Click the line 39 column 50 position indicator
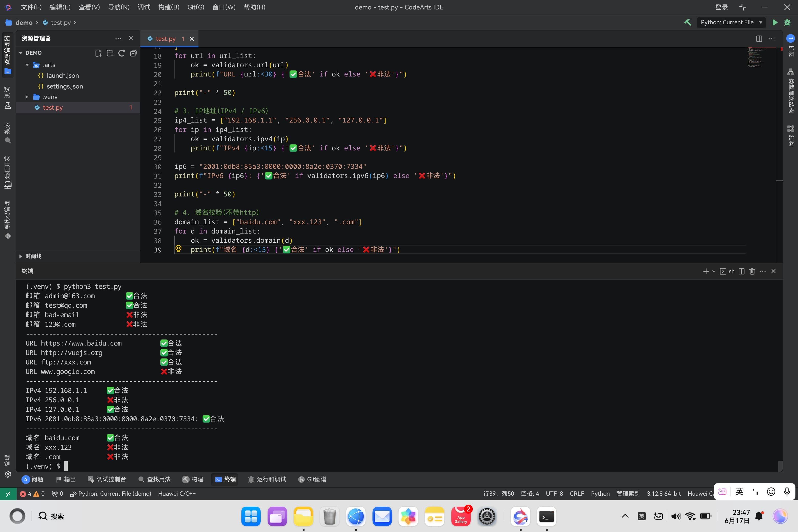Screen dimensions: 798x532 (498, 494)
